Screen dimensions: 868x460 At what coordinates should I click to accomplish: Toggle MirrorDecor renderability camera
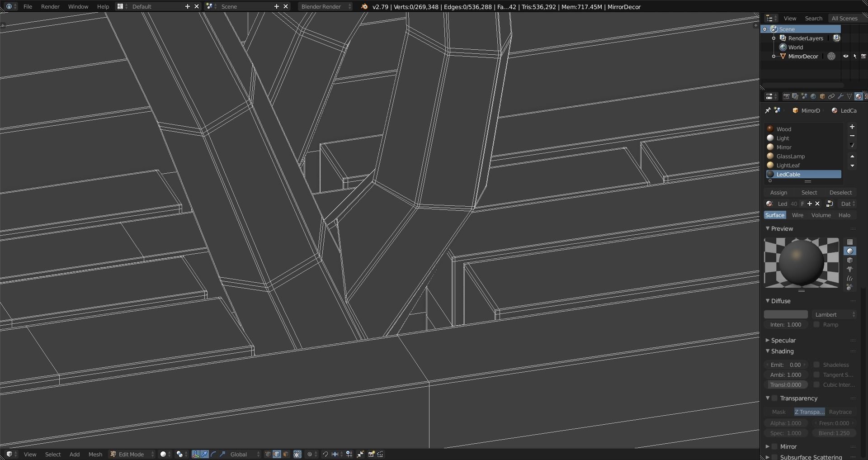pyautogui.click(x=863, y=57)
